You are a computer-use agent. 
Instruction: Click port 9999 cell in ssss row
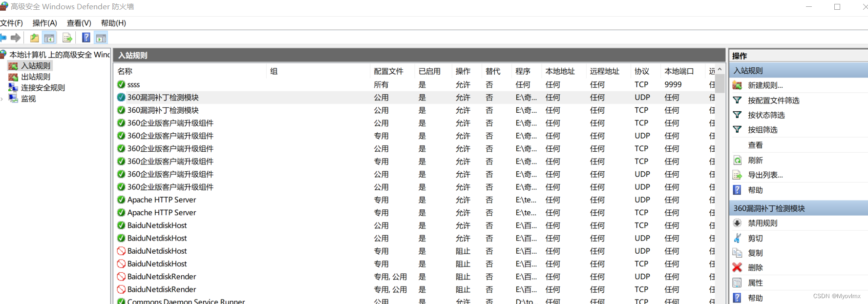point(673,84)
